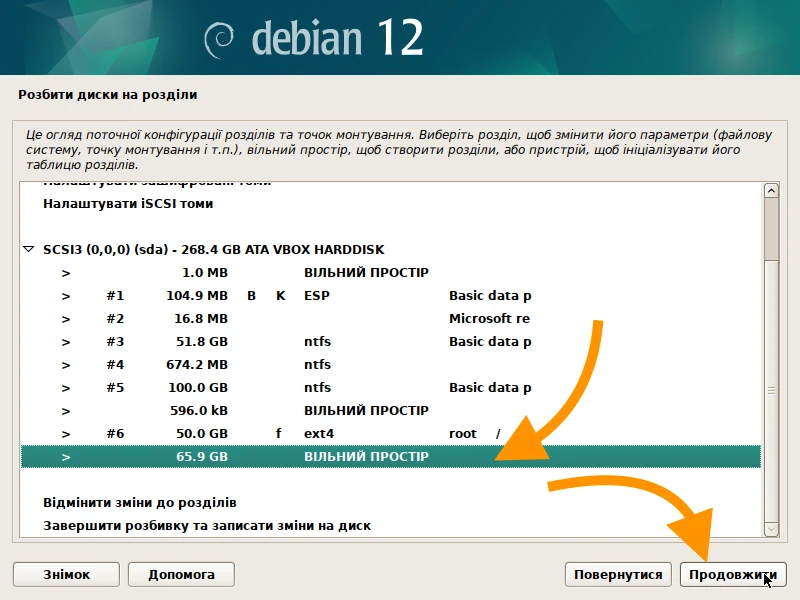Screen dimensions: 800x600
Task: Select partition #6 ext4 root row
Action: (391, 433)
